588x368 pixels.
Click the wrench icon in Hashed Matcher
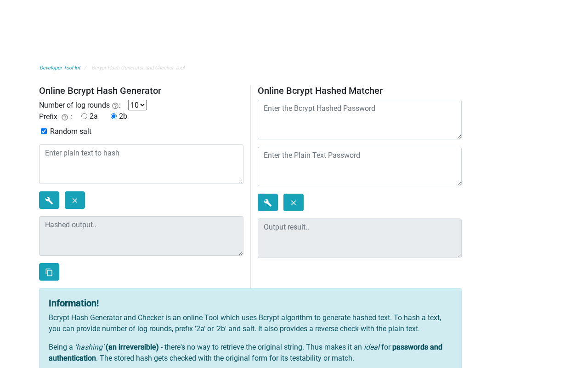(268, 202)
